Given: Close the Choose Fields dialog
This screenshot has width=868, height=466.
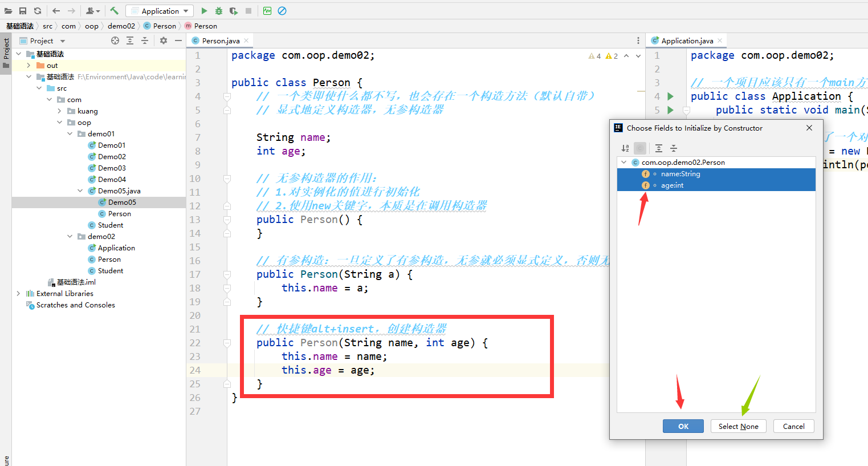Looking at the screenshot, I should pyautogui.click(x=809, y=128).
